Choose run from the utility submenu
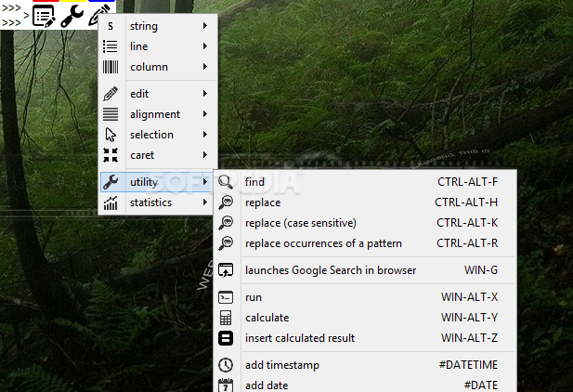This screenshot has height=392, width=573. pyautogui.click(x=365, y=297)
